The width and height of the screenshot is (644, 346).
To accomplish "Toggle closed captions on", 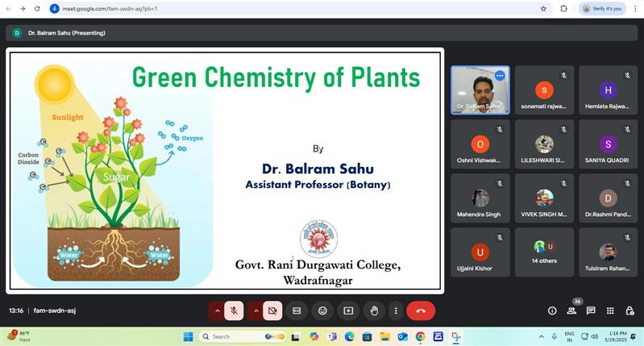I will point(297,311).
